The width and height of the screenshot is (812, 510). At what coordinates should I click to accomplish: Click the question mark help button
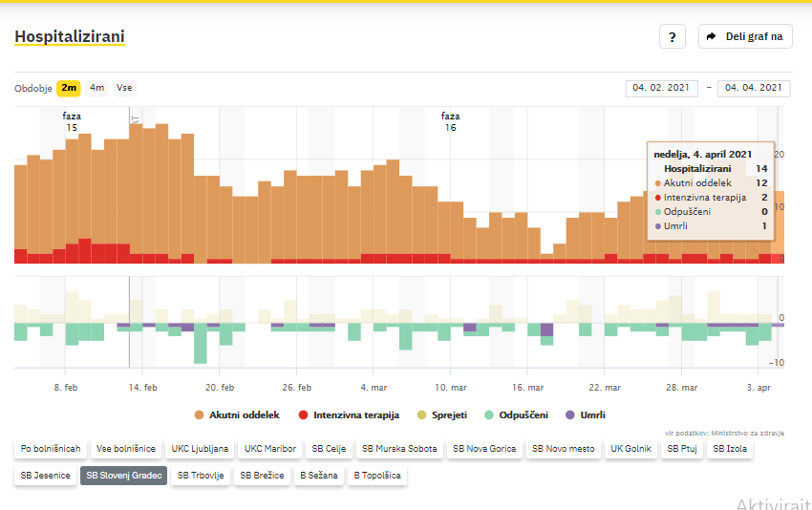tap(672, 37)
